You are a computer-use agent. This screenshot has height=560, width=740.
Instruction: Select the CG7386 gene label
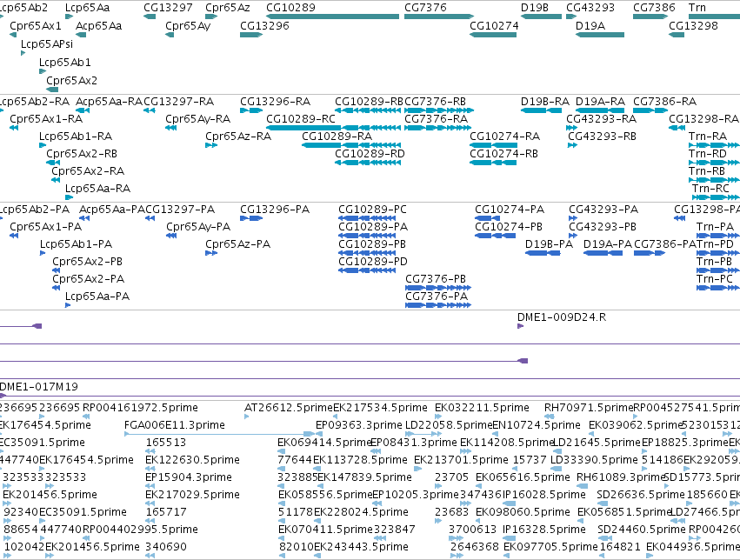point(654,8)
